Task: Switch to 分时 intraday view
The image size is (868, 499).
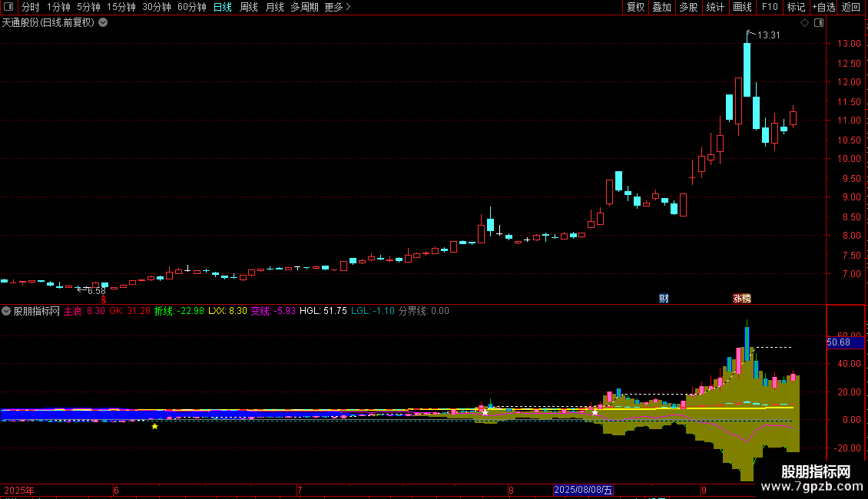Action: point(31,7)
